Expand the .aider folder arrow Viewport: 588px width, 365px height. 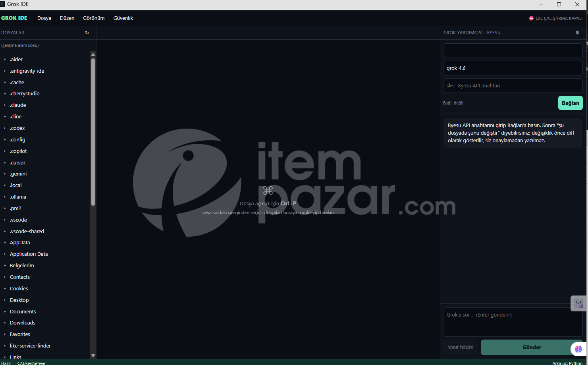[x=5, y=60]
